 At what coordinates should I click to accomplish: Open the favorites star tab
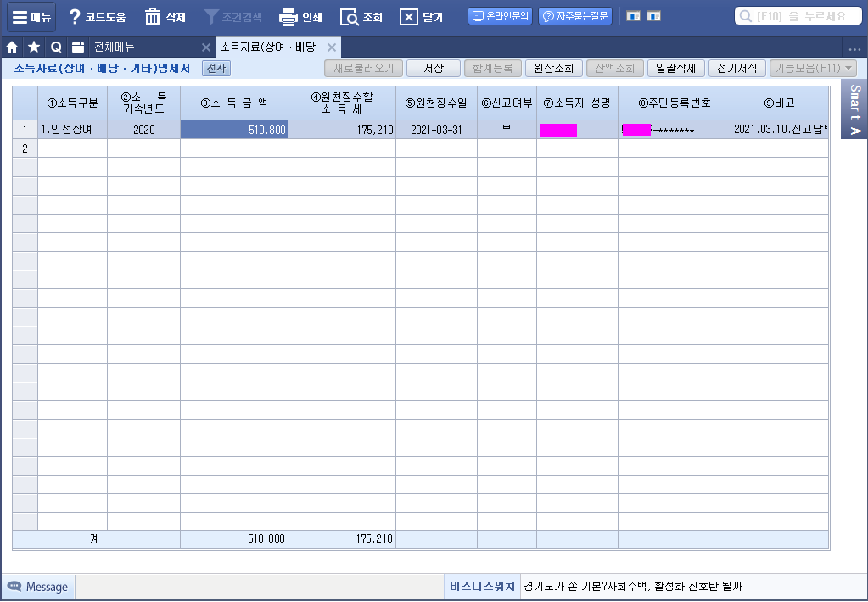pos(34,47)
